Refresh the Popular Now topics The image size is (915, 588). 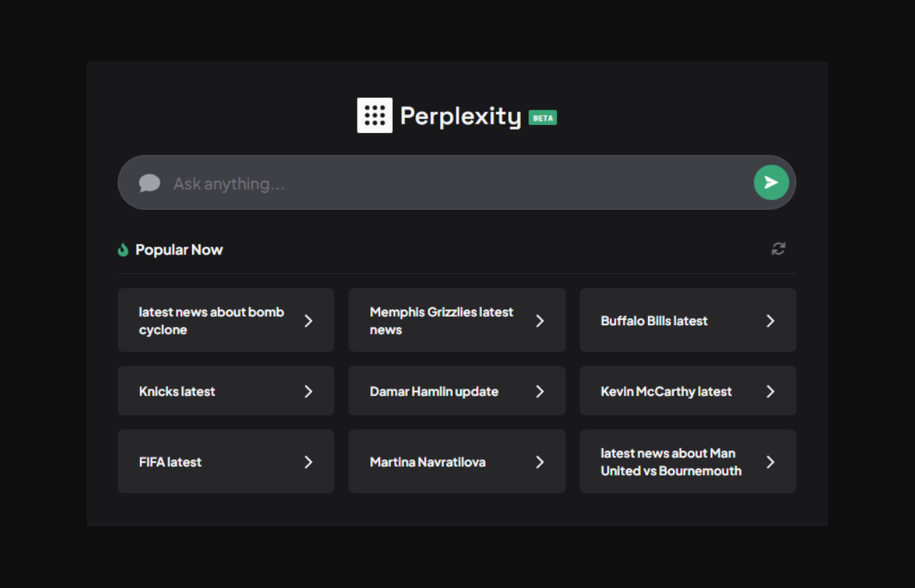[778, 249]
